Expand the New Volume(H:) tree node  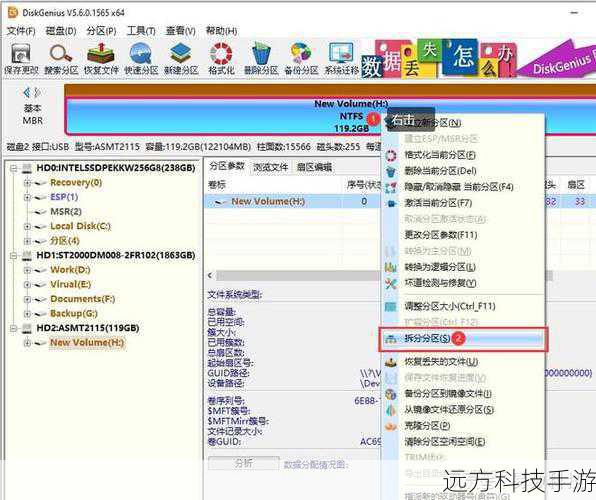[27, 343]
